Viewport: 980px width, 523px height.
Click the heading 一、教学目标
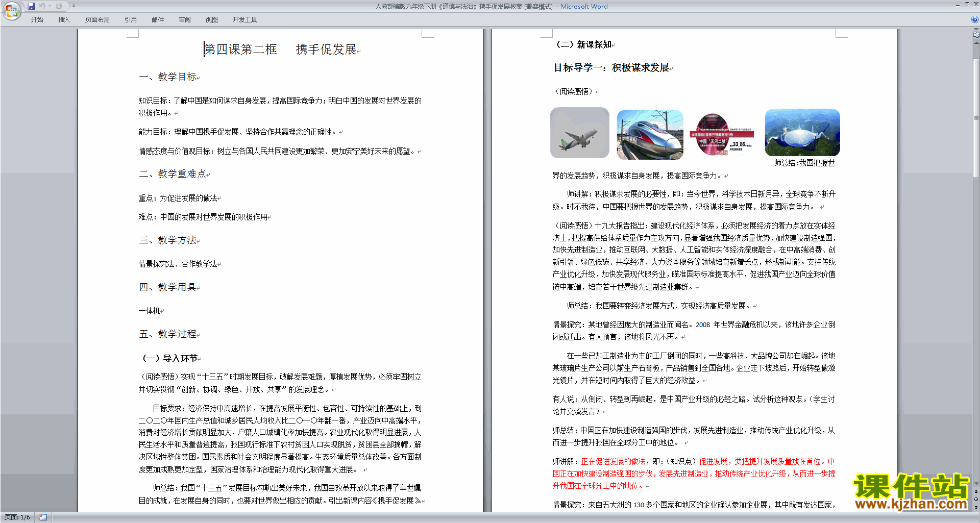tap(168, 77)
